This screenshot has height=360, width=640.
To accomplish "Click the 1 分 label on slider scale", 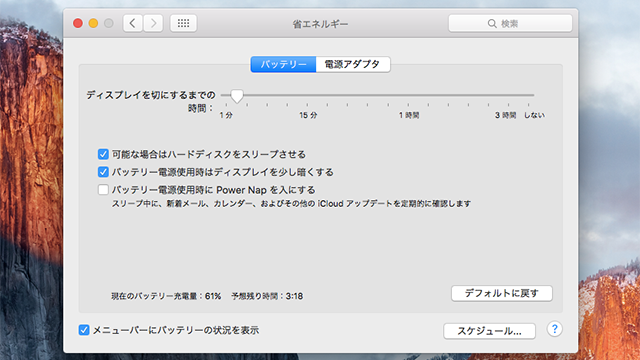I will click(x=226, y=116).
